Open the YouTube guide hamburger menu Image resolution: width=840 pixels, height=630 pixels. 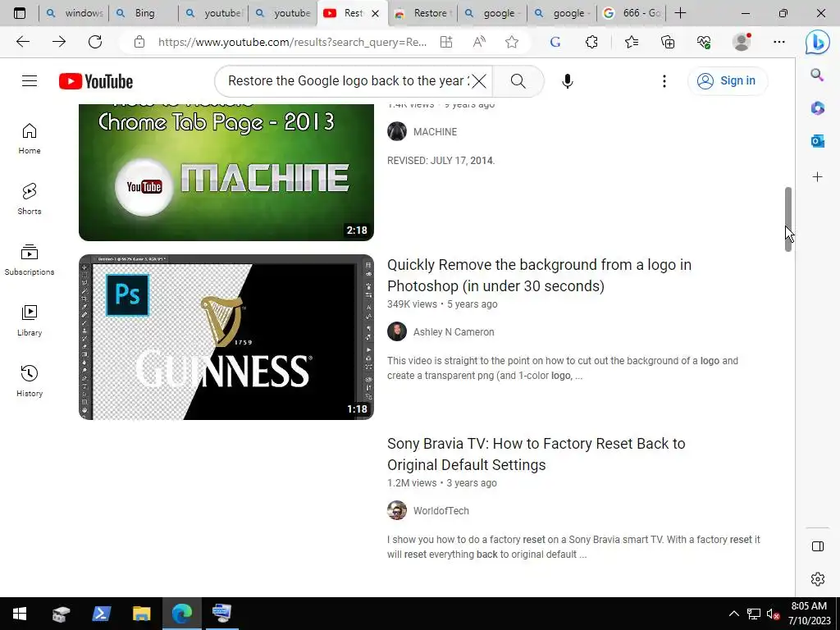point(30,81)
